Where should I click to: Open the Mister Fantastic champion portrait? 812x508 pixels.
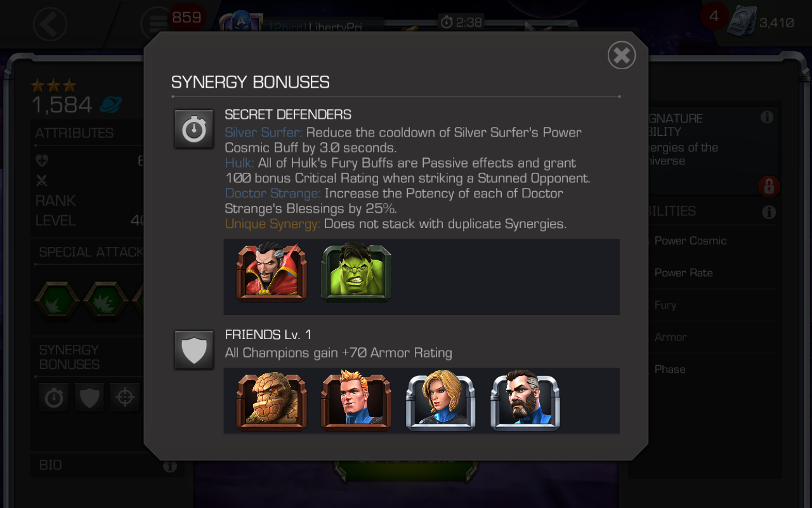(x=525, y=401)
